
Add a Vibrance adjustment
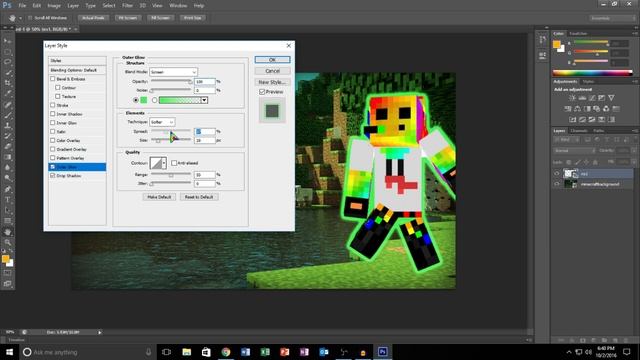point(611,98)
